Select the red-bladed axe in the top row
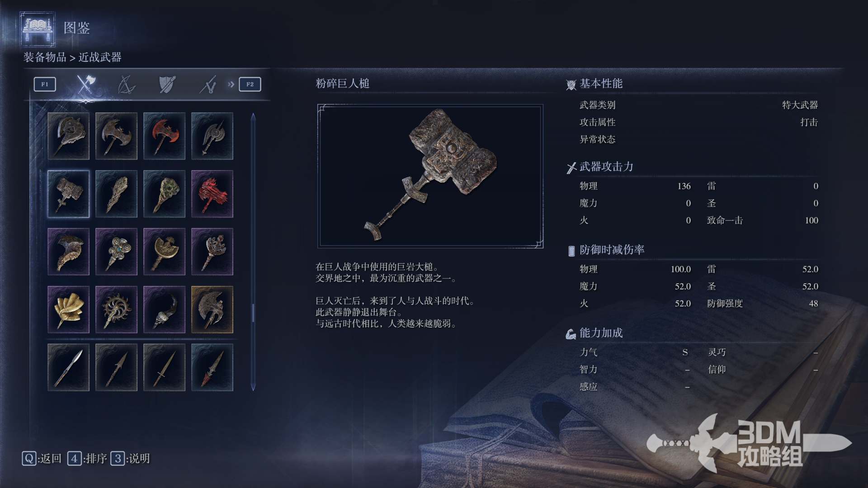This screenshot has height=488, width=868. [164, 136]
